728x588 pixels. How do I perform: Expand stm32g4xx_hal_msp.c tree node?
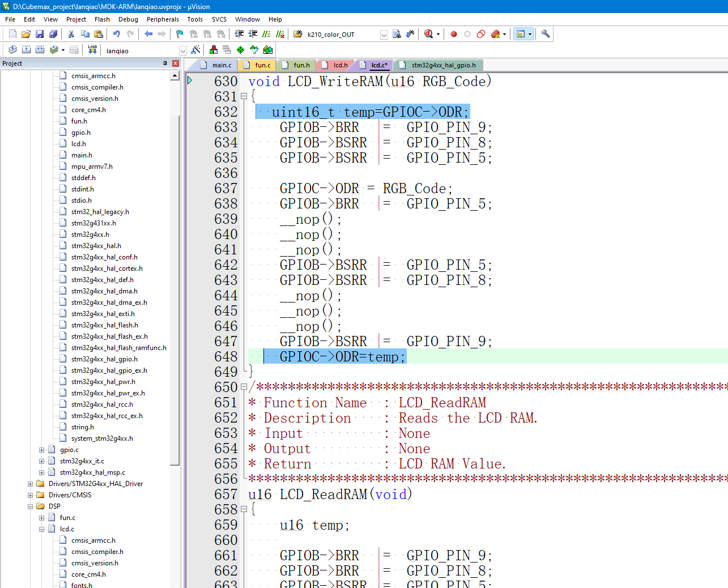point(41,472)
